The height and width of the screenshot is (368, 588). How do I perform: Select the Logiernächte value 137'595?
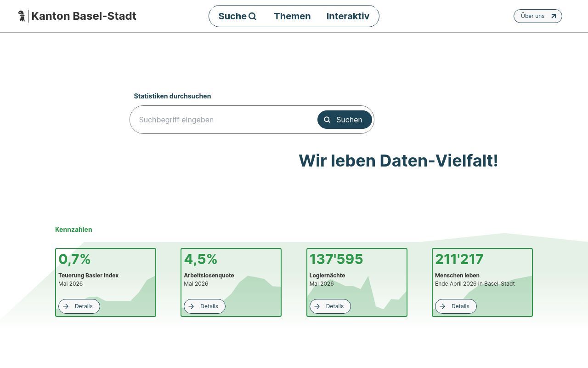[336, 259]
